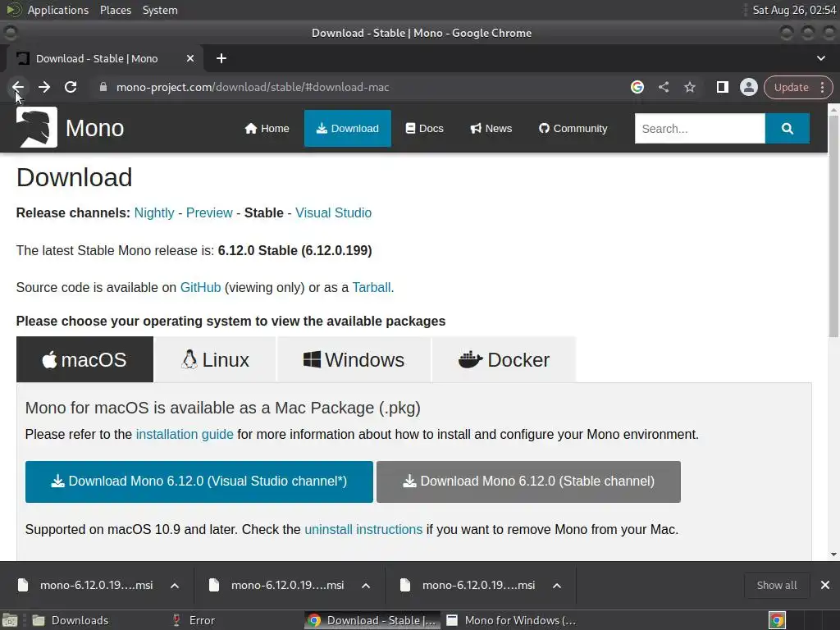
Task: Click the show desktop icon in taskbar
Action: point(10,620)
